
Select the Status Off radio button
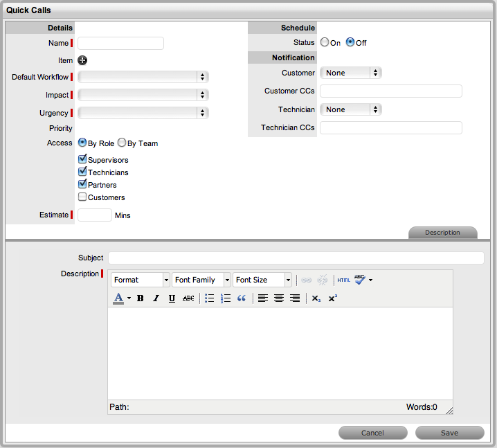pyautogui.click(x=350, y=42)
